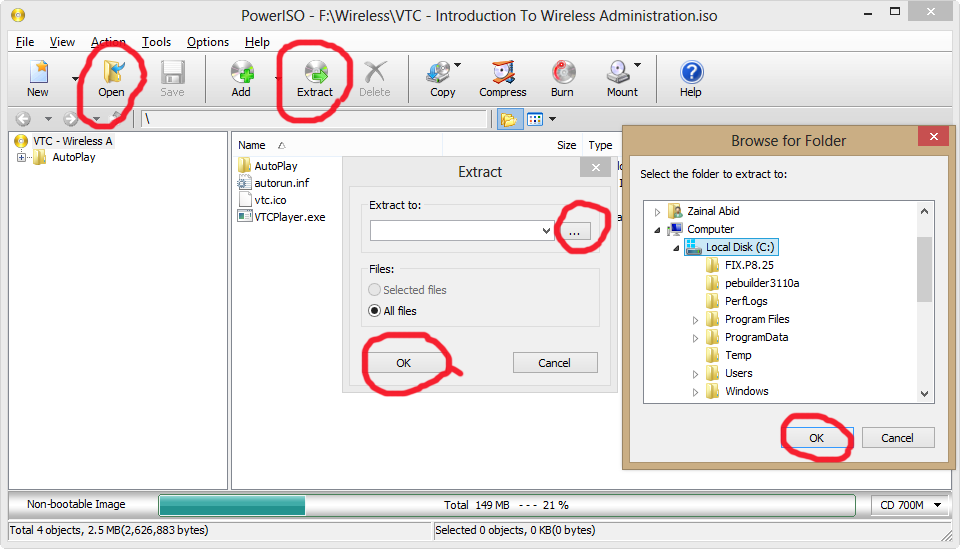The image size is (960, 549).
Task: Select the PerfLogs folder
Action: [x=737, y=301]
